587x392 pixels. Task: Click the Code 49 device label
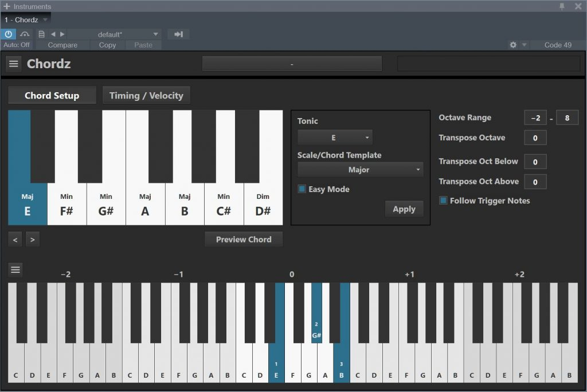pos(558,45)
